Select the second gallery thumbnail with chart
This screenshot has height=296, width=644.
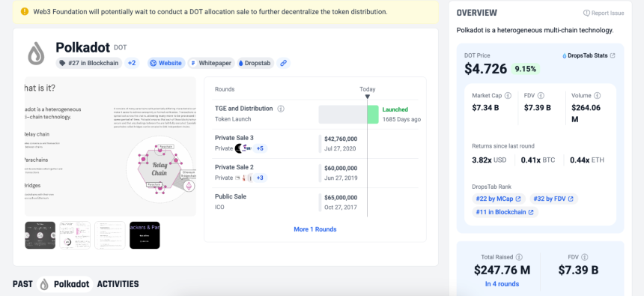tap(75, 235)
